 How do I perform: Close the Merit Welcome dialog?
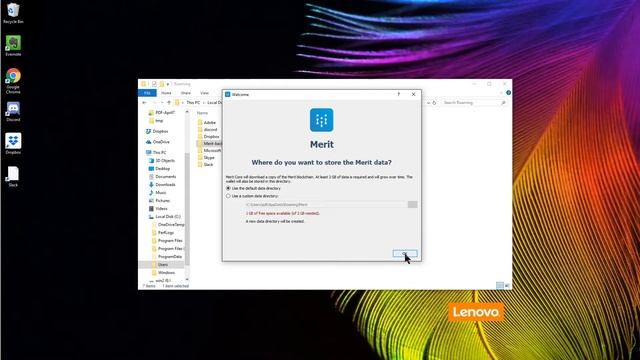pyautogui.click(x=413, y=94)
